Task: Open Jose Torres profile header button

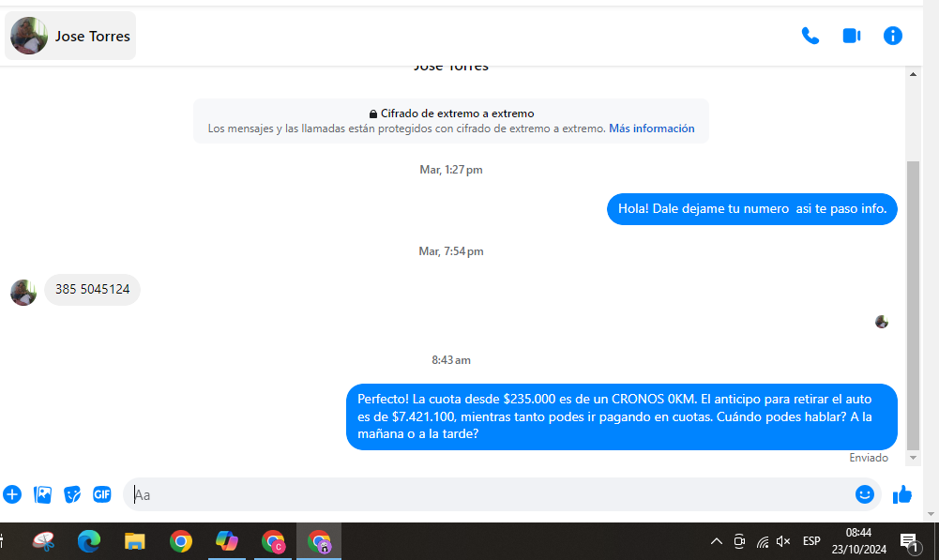Action: coord(70,37)
